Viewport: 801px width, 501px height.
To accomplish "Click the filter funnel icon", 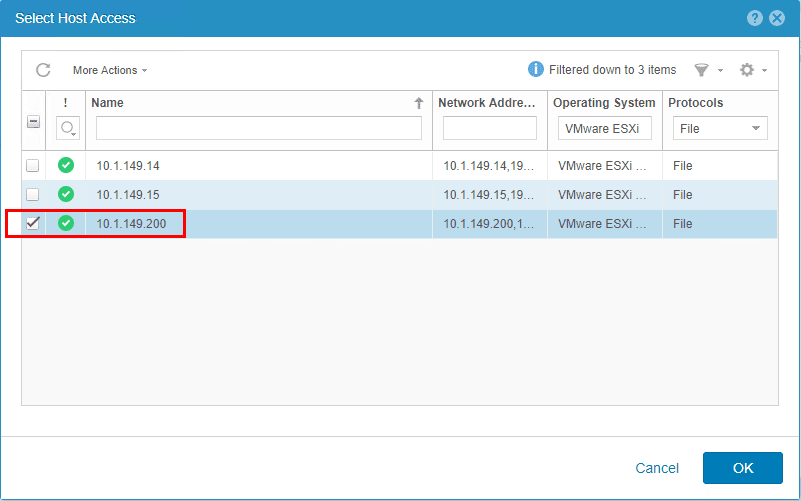I will point(701,70).
